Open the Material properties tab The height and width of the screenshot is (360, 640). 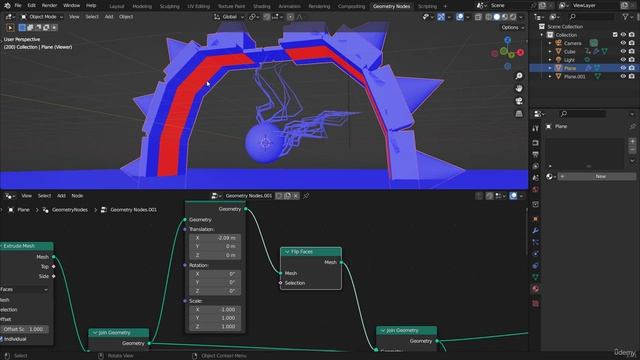click(x=535, y=289)
